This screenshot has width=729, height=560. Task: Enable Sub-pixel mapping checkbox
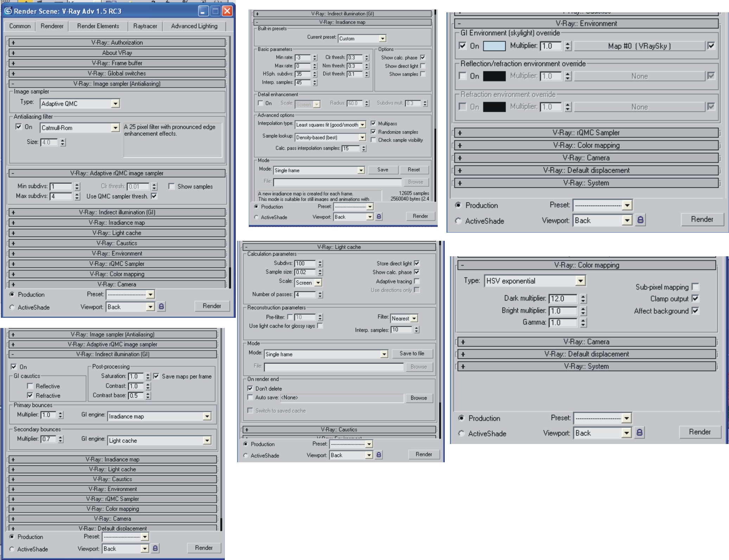[695, 287]
